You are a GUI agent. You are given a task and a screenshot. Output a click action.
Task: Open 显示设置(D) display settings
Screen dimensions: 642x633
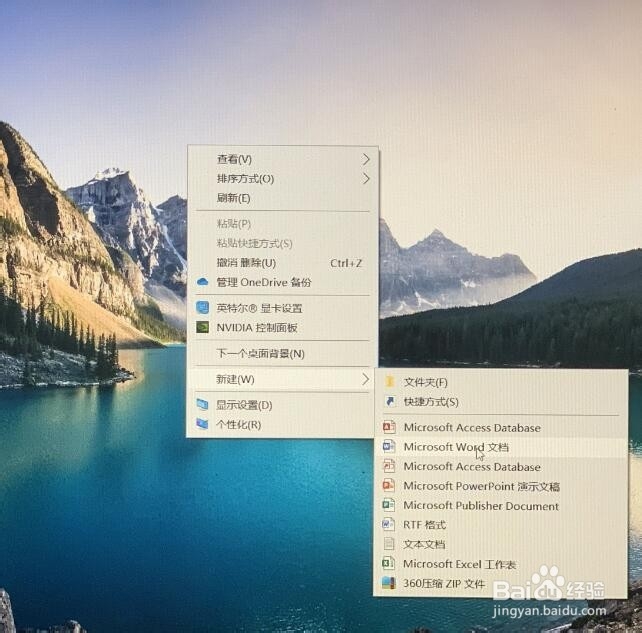pyautogui.click(x=283, y=405)
